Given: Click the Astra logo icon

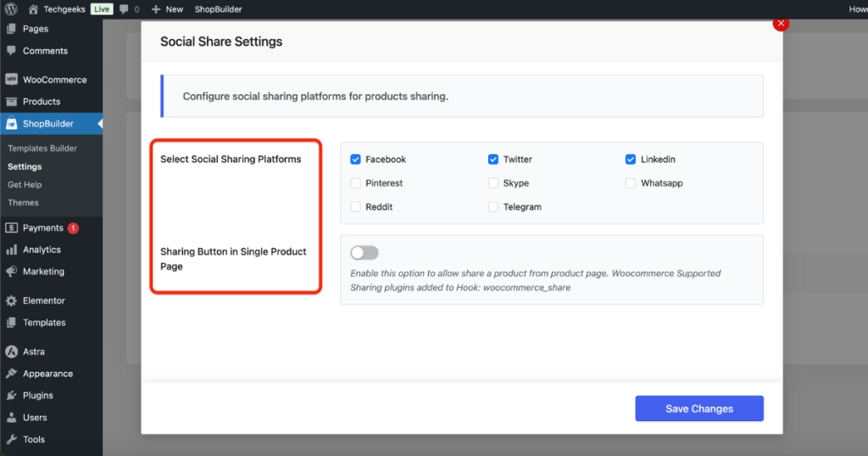Looking at the screenshot, I should coord(11,352).
